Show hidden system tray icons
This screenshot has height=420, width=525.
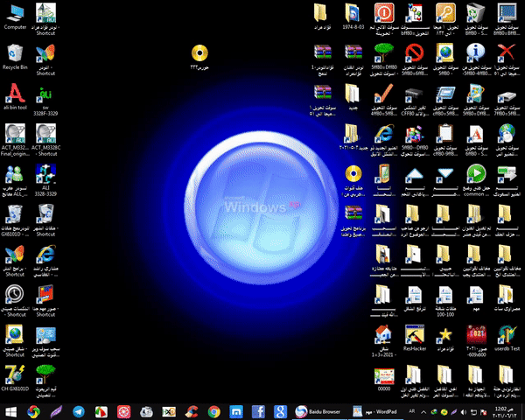point(423,411)
